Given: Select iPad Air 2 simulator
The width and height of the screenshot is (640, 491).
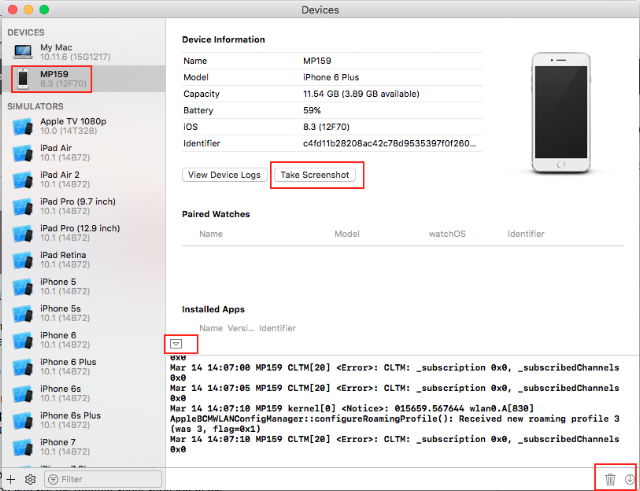Looking at the screenshot, I should click(x=84, y=180).
